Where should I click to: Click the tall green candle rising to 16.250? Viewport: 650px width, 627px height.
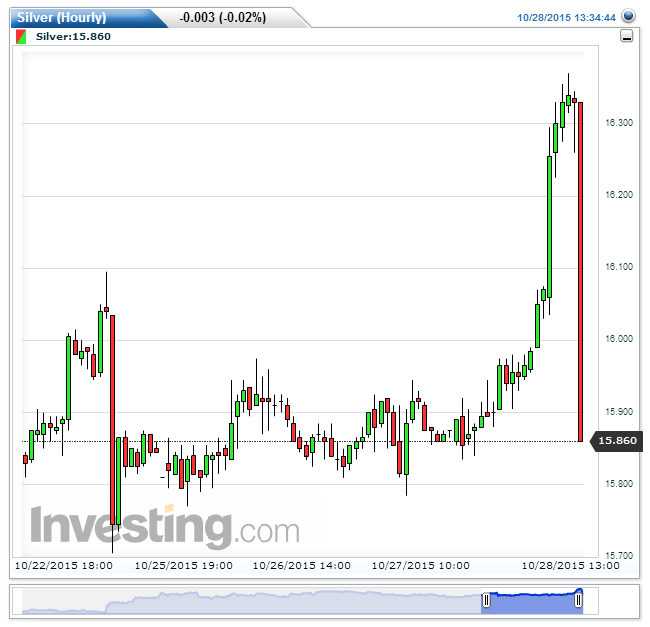[x=550, y=227]
